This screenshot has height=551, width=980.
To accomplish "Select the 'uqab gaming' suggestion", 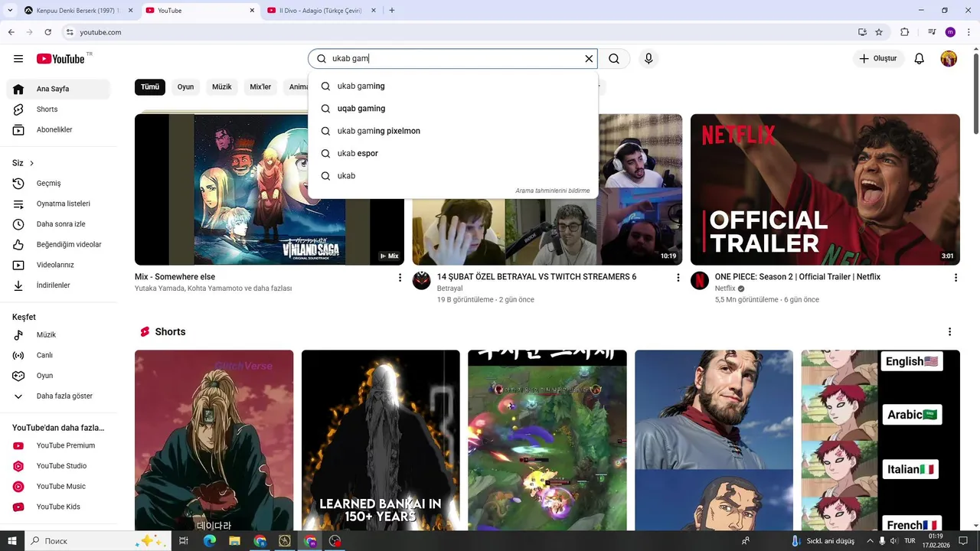I will pos(453,109).
